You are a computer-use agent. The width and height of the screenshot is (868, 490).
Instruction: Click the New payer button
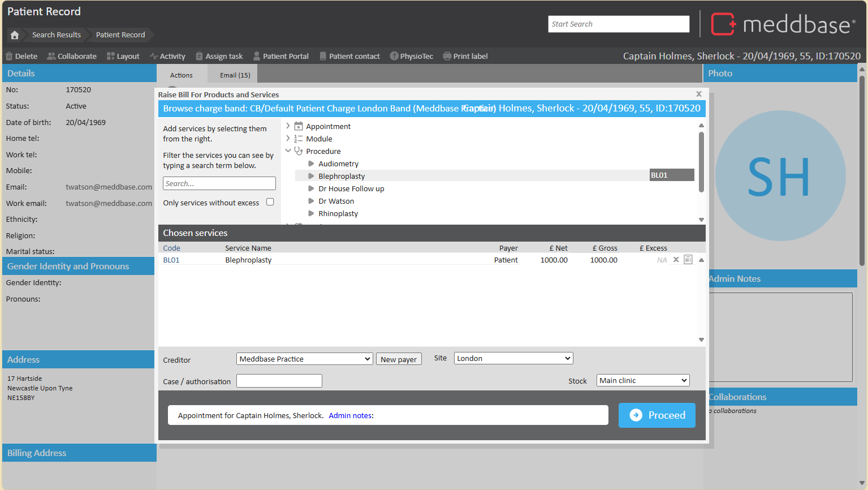coord(399,359)
